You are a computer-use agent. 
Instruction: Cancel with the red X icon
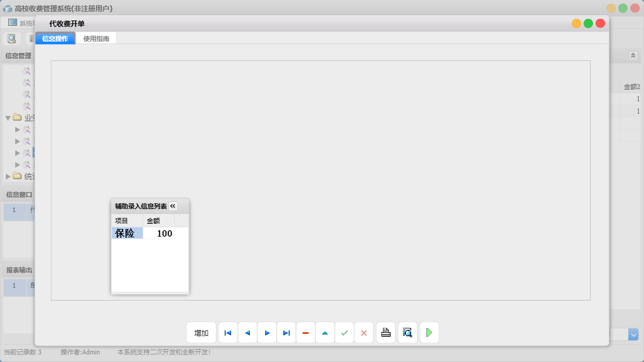click(x=364, y=333)
